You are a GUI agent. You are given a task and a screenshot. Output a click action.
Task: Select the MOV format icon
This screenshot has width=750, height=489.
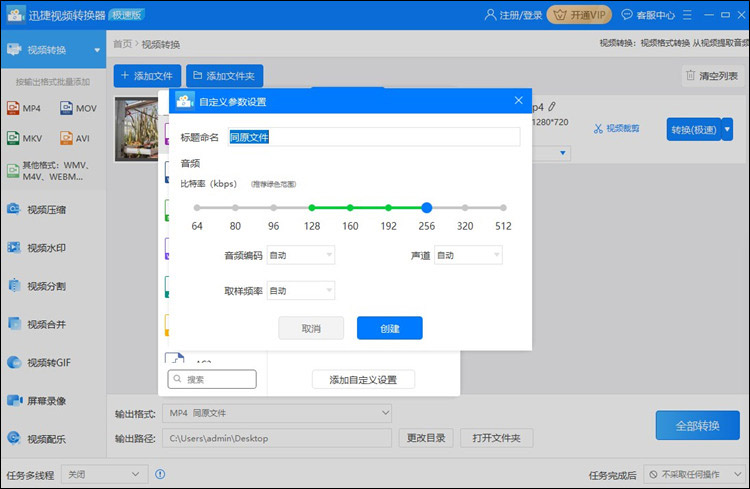click(66, 108)
